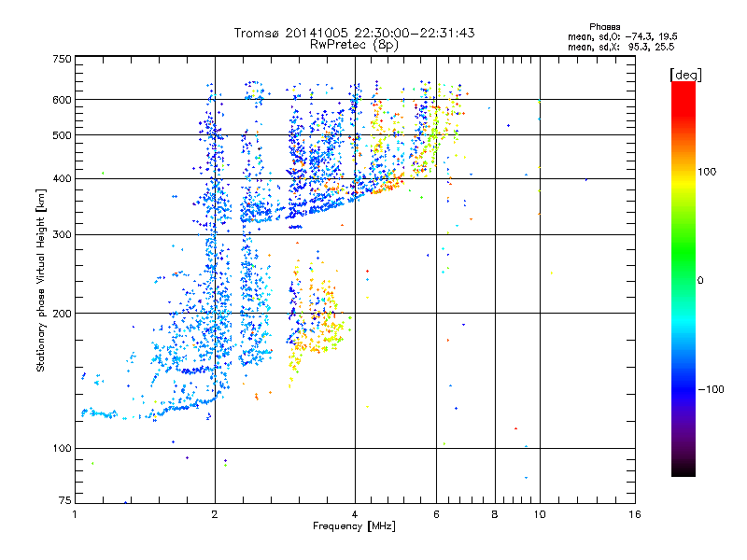Viewport: 747px width, 560px height.
Task: Click the y-axis tick label '750'
Action: [62, 59]
